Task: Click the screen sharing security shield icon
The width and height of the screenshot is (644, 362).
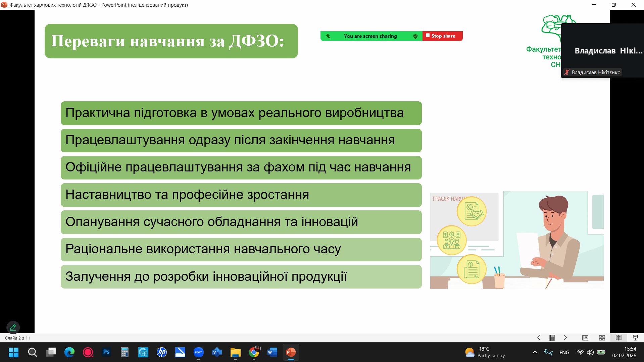Action: click(x=415, y=36)
